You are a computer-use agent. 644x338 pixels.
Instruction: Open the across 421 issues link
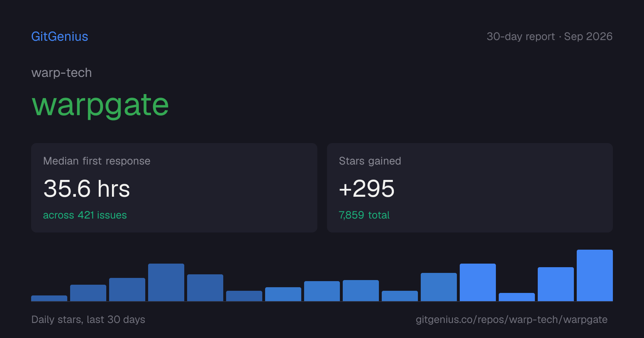pyautogui.click(x=85, y=215)
